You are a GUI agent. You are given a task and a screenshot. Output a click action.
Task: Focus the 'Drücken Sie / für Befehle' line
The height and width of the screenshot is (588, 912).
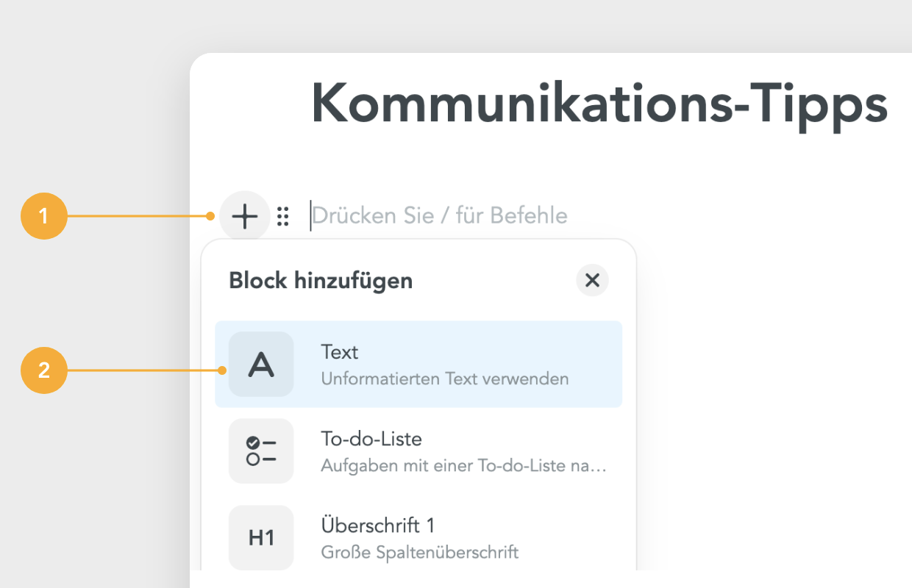(440, 216)
